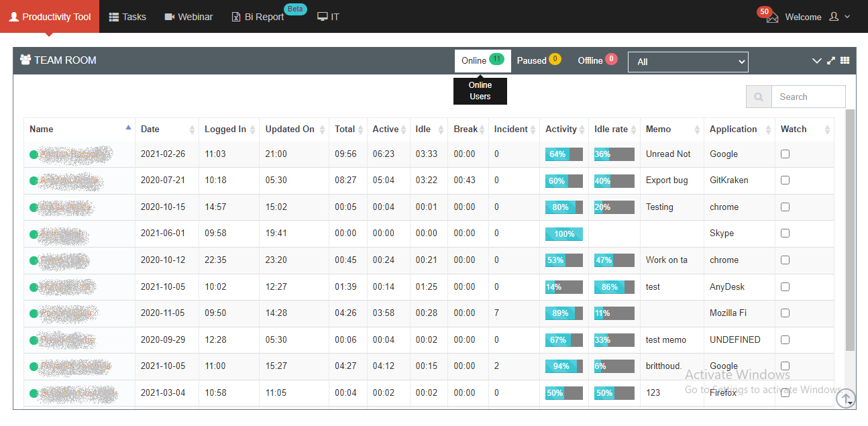Screen dimensions: 868x426
Task: Focus the Search input field
Action: [808, 97]
